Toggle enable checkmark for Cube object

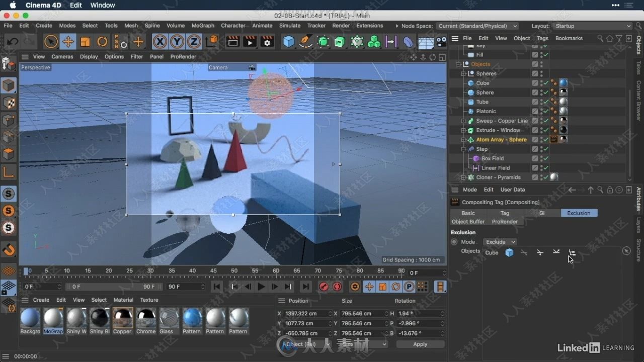tap(546, 83)
